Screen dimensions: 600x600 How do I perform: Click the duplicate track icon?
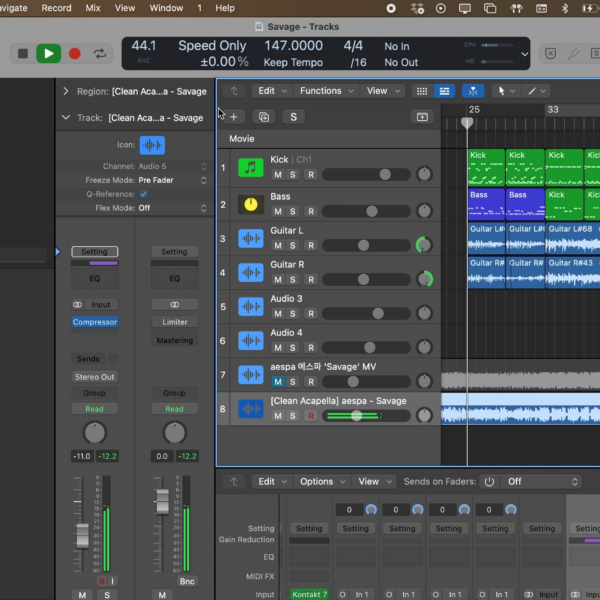tap(263, 117)
